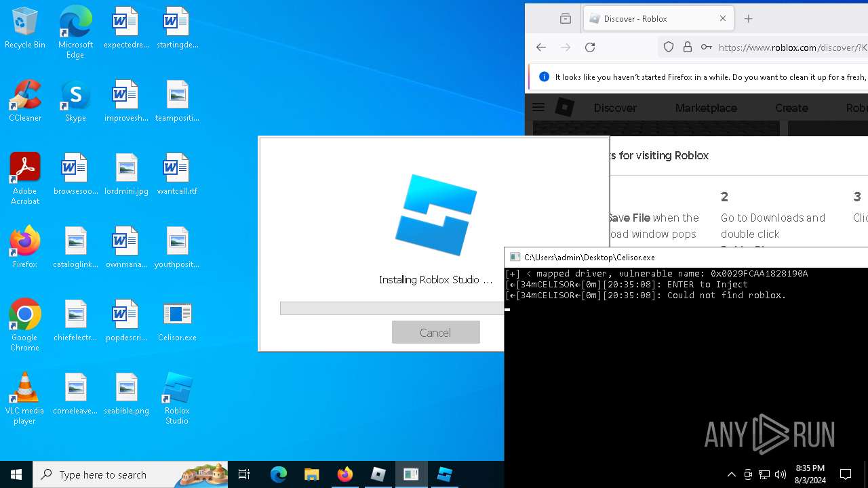Click the tracking protection shield icon
The width and height of the screenshot is (868, 488).
(x=669, y=47)
